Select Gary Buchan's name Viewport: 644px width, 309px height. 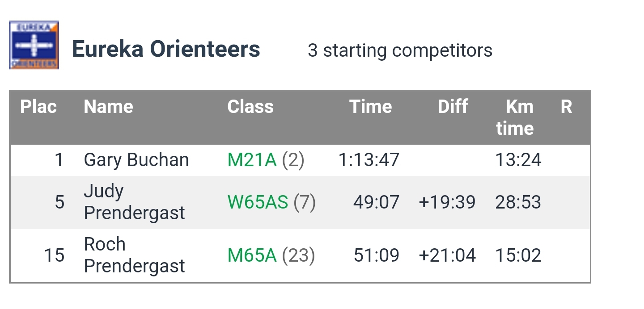pyautogui.click(x=136, y=160)
